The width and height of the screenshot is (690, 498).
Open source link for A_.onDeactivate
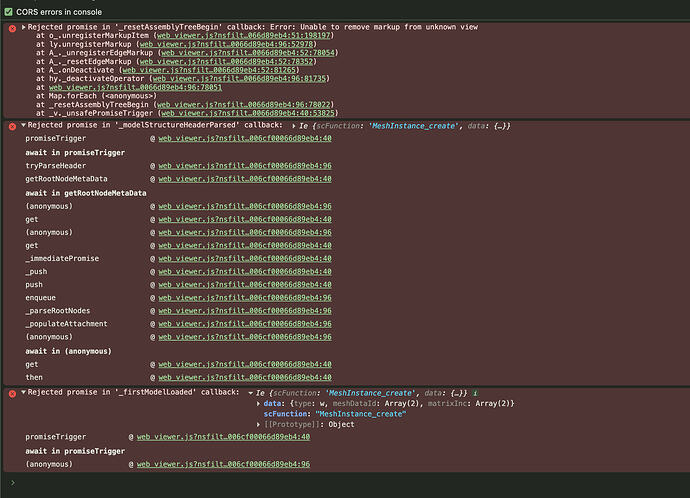coord(209,70)
